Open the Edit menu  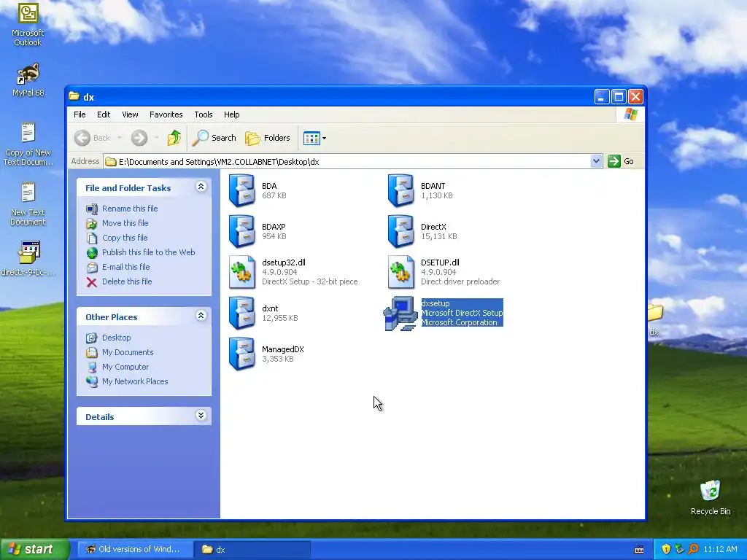(x=104, y=114)
